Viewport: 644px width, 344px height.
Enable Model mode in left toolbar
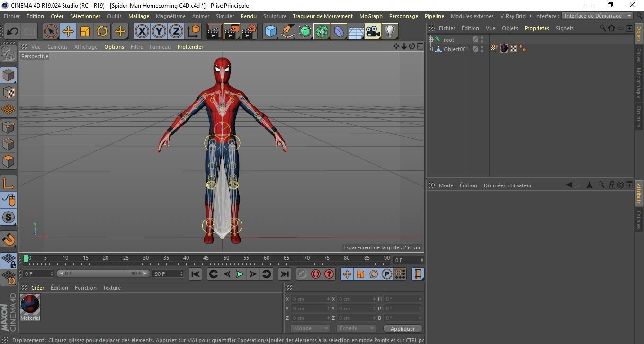9,75
